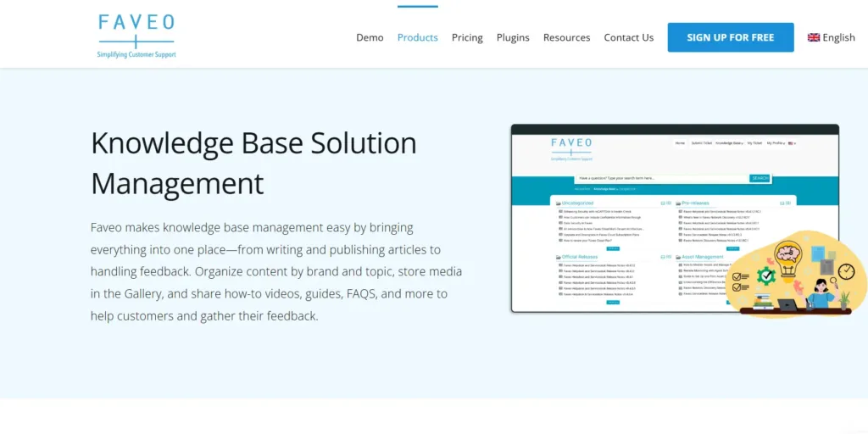Click the UK flag icon beside English
The image size is (868, 434).
click(x=813, y=37)
